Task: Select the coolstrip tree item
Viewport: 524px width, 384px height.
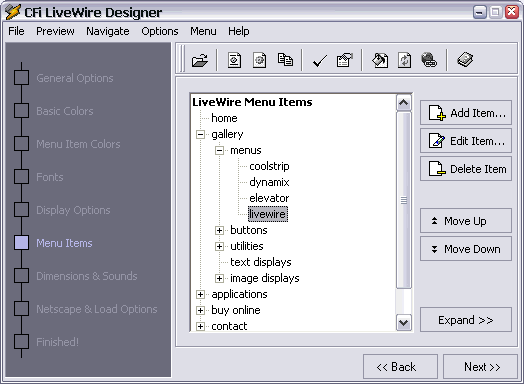Action: [x=269, y=166]
